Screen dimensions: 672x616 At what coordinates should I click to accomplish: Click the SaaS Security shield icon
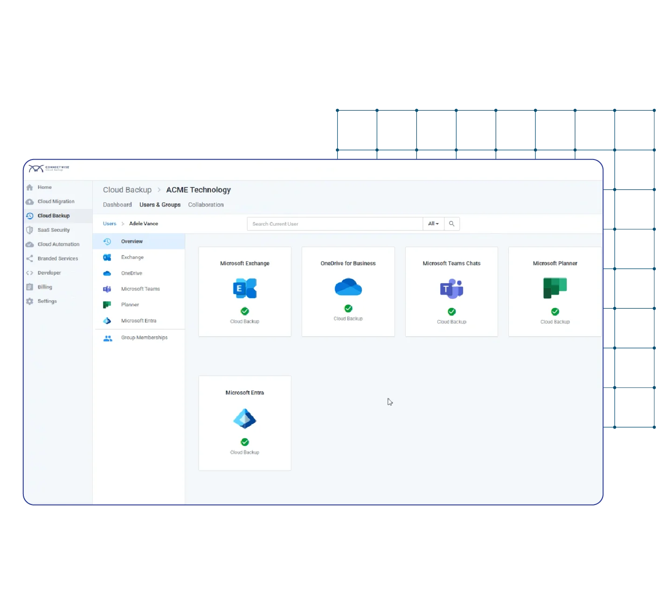30,230
